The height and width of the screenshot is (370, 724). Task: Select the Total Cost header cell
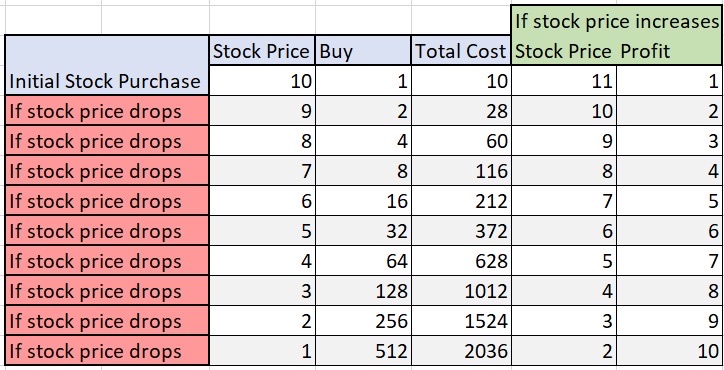[x=461, y=50]
